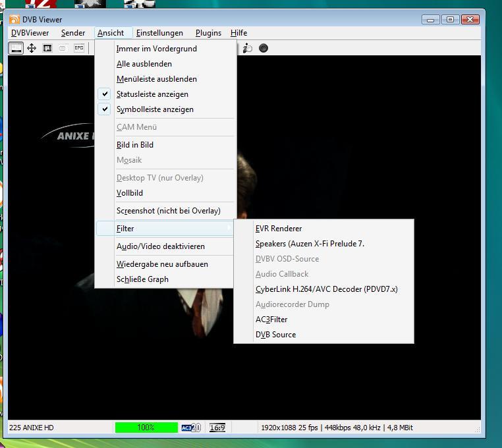Screen dimensions: 502x448
Task: Minimize the DVB Viewer window
Action: 430,20
